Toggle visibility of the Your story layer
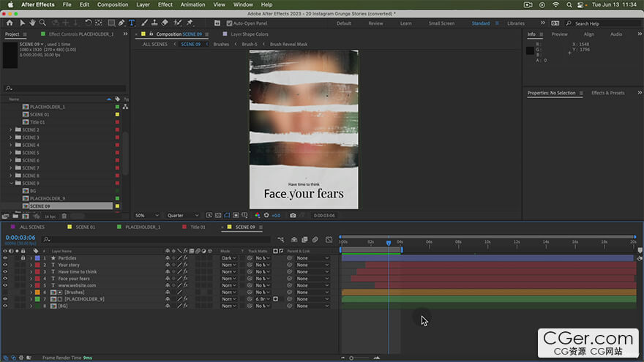644x362 pixels. tap(5, 265)
